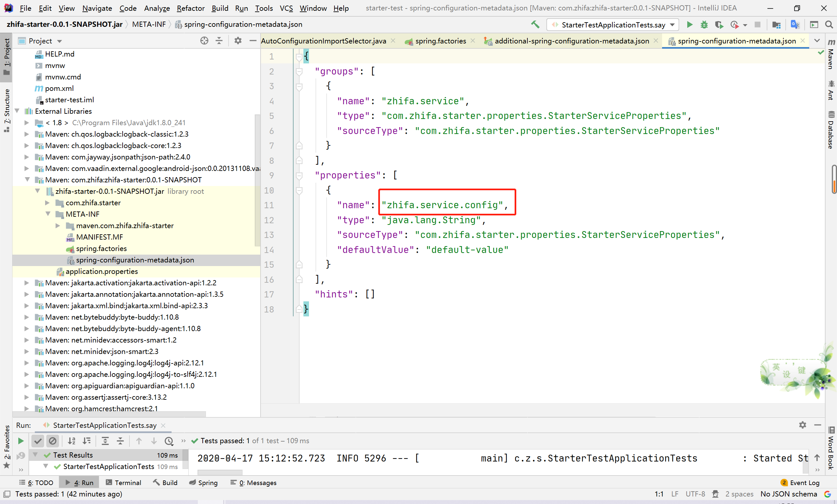
Task: Toggle Show Ignored tests button
Action: coord(53,441)
